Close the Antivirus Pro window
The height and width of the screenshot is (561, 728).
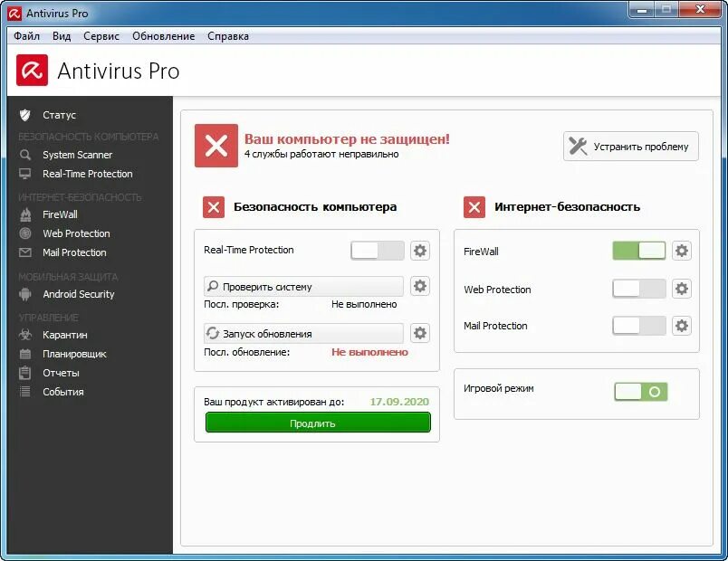701,10
